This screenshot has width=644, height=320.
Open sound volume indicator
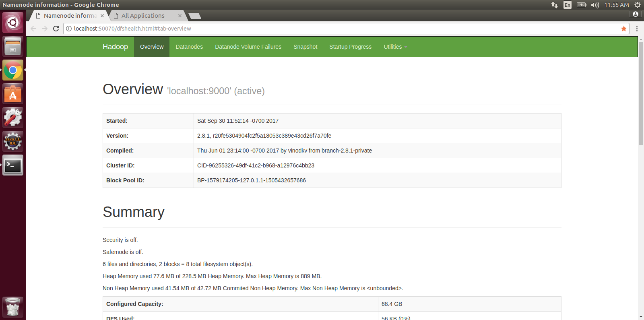(595, 5)
